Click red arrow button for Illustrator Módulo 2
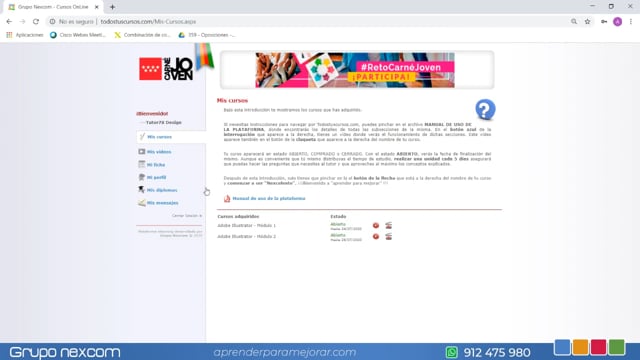This screenshot has width=640, height=360. click(x=376, y=236)
